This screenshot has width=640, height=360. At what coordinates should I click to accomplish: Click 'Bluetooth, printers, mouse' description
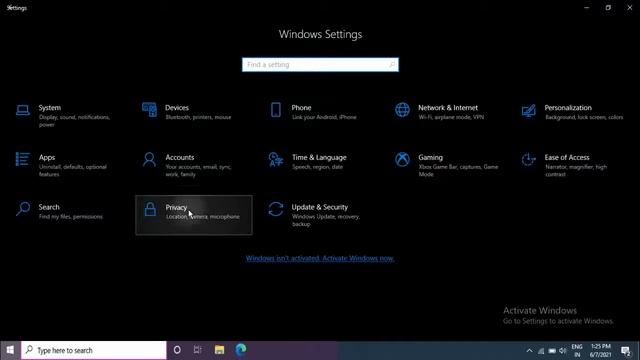pos(198,117)
